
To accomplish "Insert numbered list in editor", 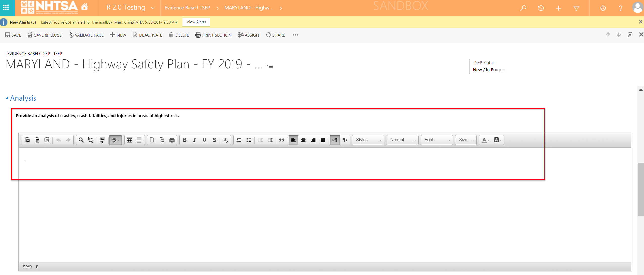I will (x=238, y=140).
